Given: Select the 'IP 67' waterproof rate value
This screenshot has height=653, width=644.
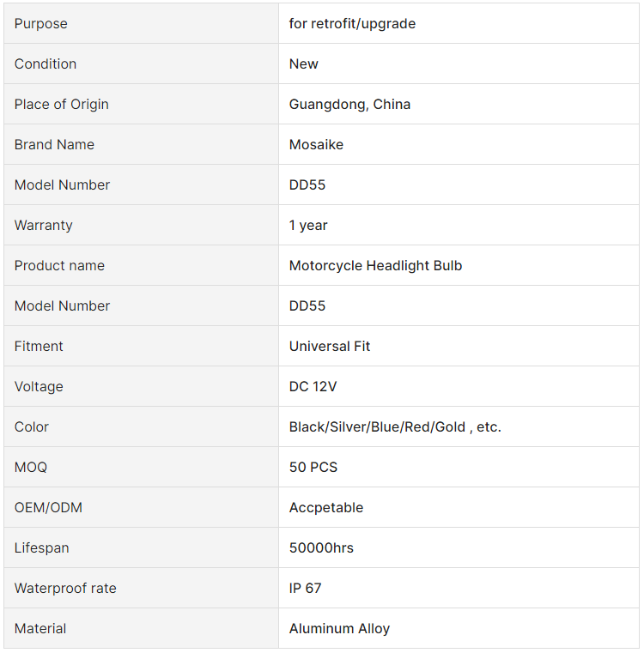Looking at the screenshot, I should click(x=305, y=588).
